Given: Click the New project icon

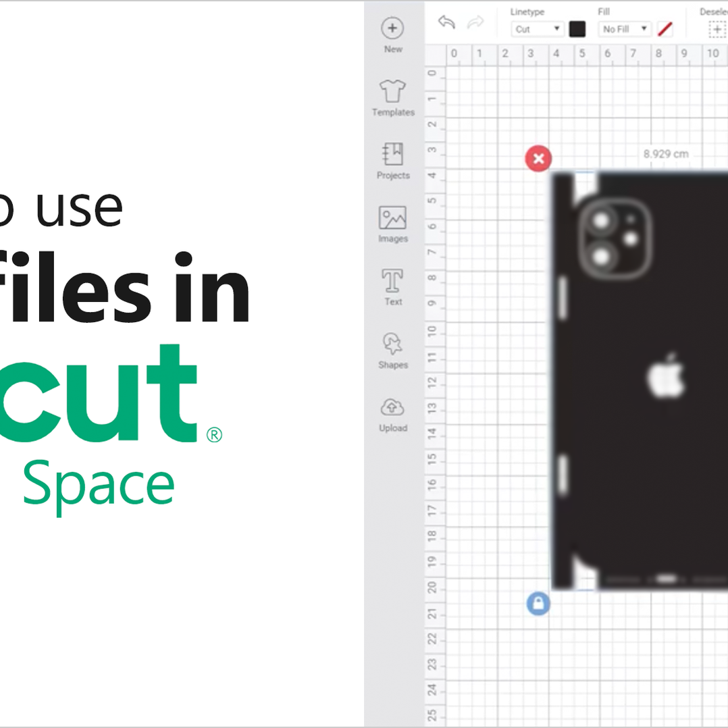Looking at the screenshot, I should tap(392, 29).
